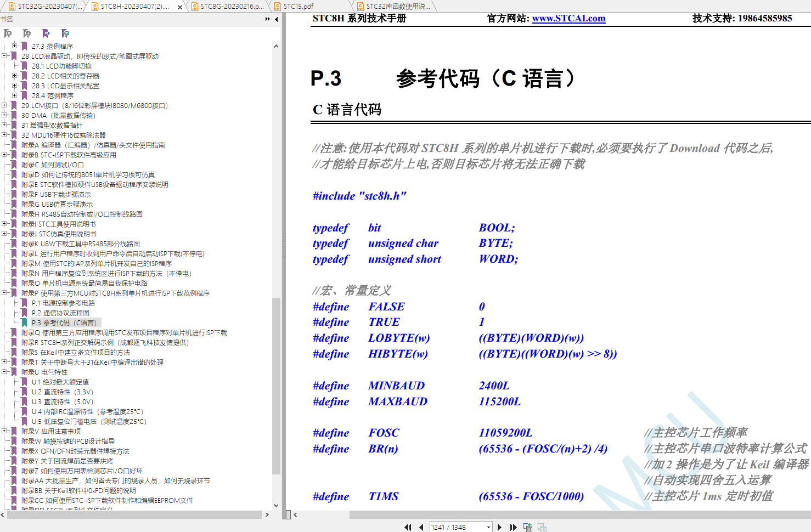
Task: Click the 书签 panel title
Action: [x=7, y=19]
